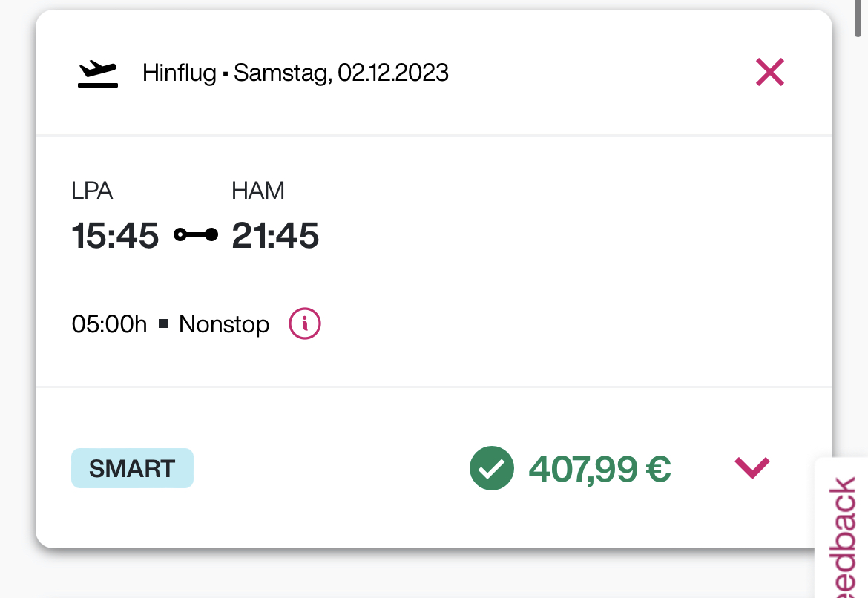Close the Hinflug flight card
This screenshot has width=868, height=598.
[769, 73]
